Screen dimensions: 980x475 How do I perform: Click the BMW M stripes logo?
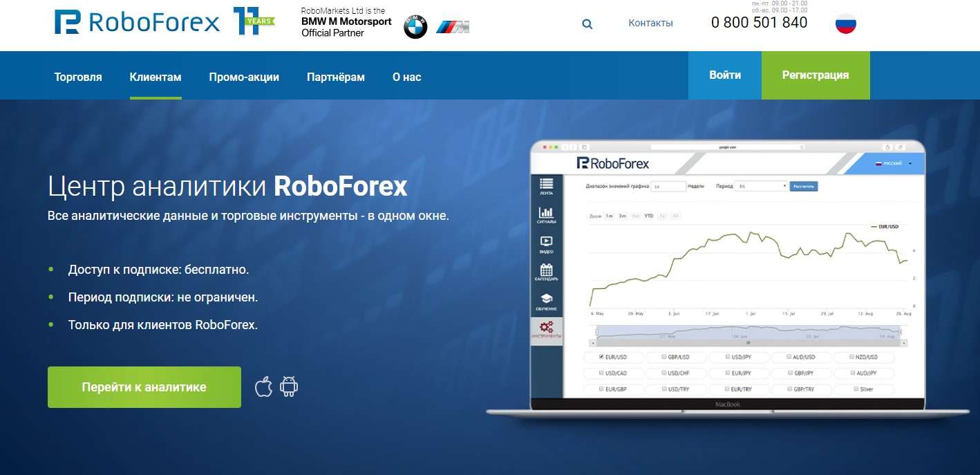(x=453, y=28)
